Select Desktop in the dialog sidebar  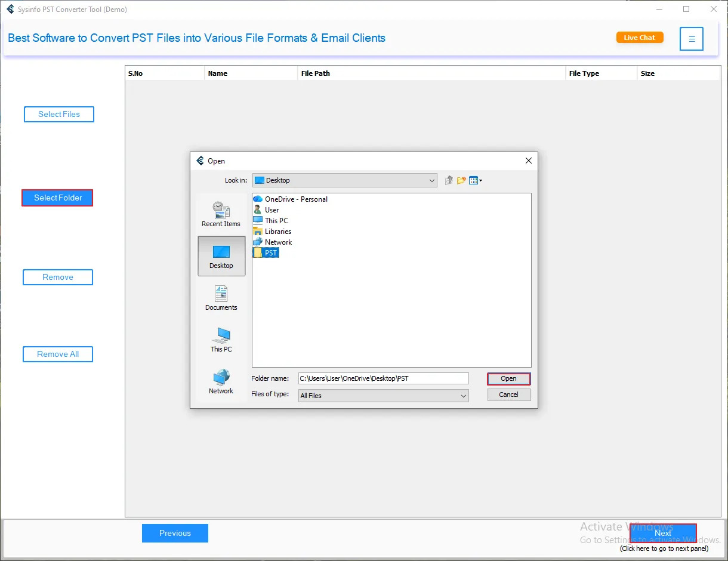(221, 256)
